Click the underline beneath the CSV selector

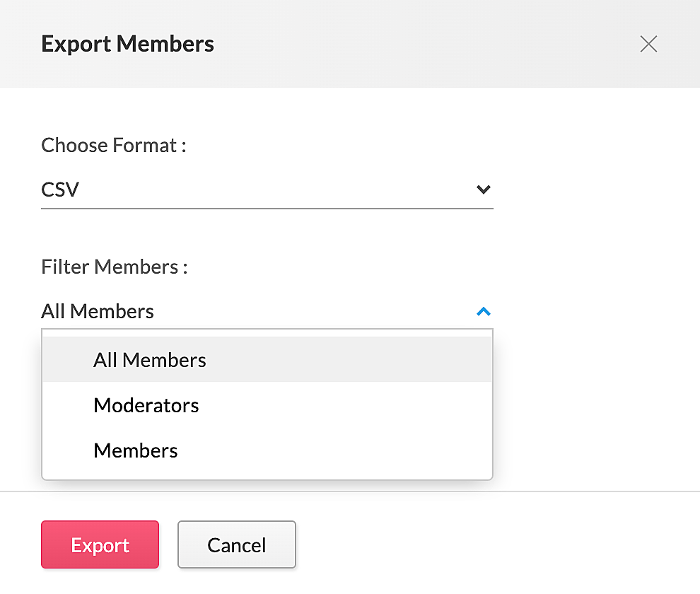(267, 208)
